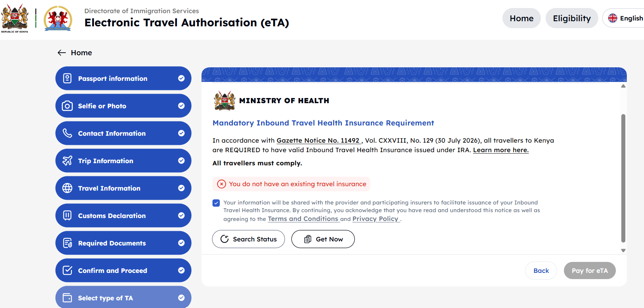644x308 pixels.
Task: Click the wallet icon for Select type of TA
Action: pyautogui.click(x=67, y=298)
